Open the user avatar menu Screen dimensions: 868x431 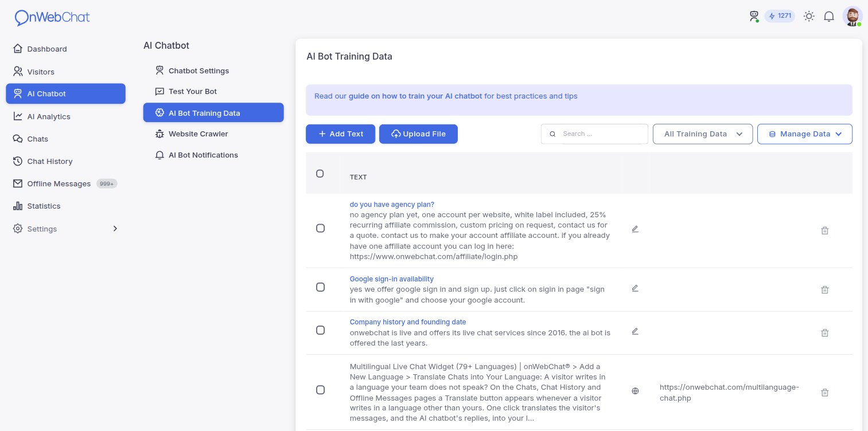click(853, 16)
